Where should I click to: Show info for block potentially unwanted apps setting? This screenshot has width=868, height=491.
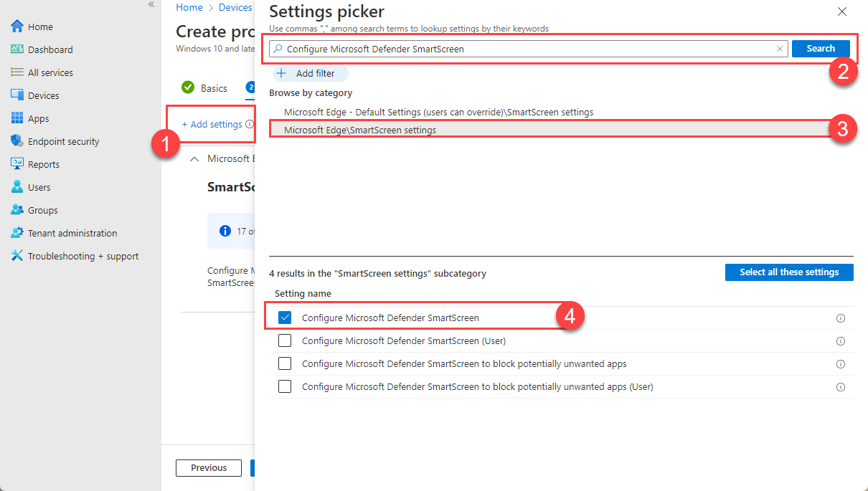click(841, 364)
